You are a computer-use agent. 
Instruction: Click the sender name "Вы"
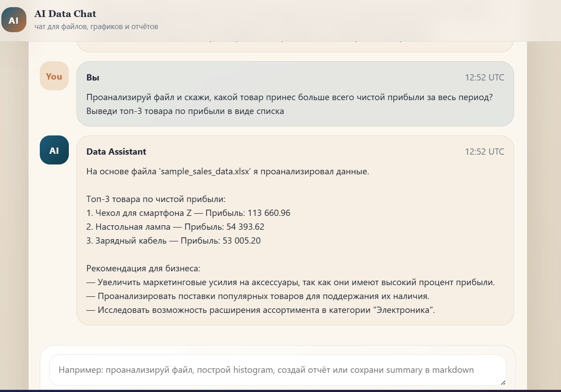point(93,77)
